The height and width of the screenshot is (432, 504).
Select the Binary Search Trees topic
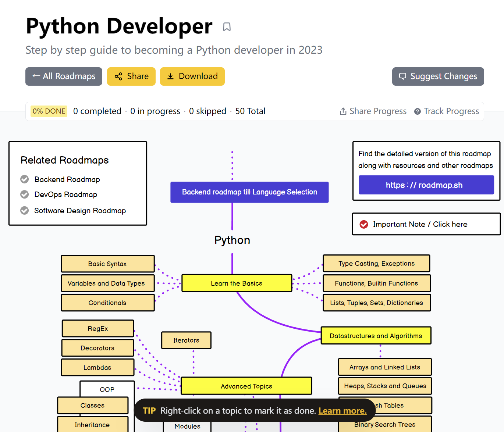pos(385,424)
